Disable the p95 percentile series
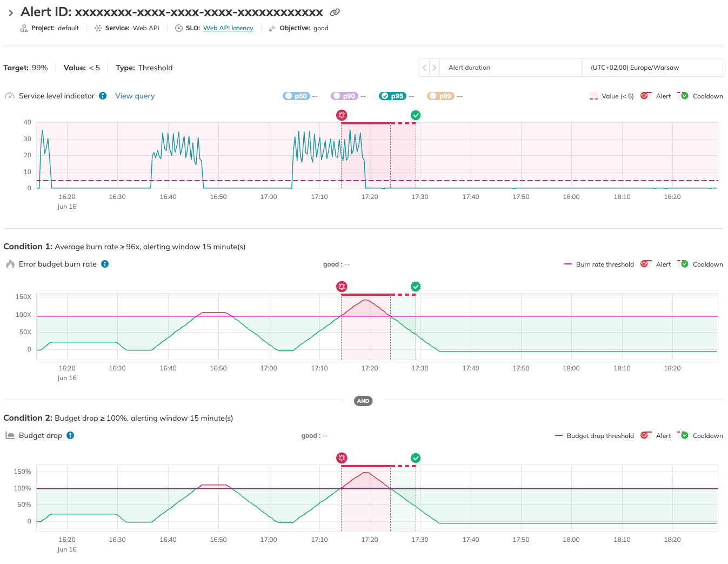This screenshot has width=728, height=564. (x=392, y=96)
